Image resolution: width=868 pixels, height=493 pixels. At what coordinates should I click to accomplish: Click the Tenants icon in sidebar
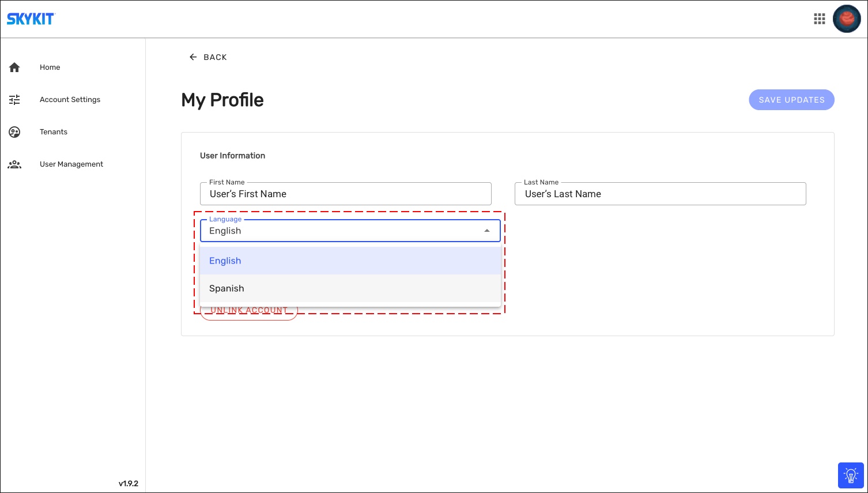point(14,132)
